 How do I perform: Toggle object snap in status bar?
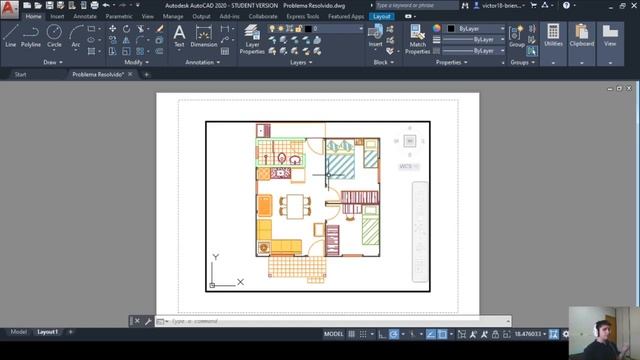click(x=442, y=334)
